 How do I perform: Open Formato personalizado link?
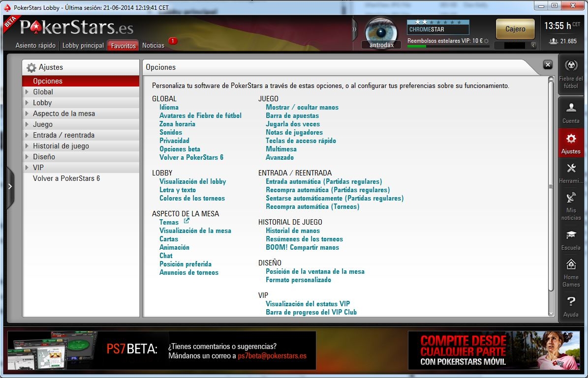pyautogui.click(x=298, y=280)
